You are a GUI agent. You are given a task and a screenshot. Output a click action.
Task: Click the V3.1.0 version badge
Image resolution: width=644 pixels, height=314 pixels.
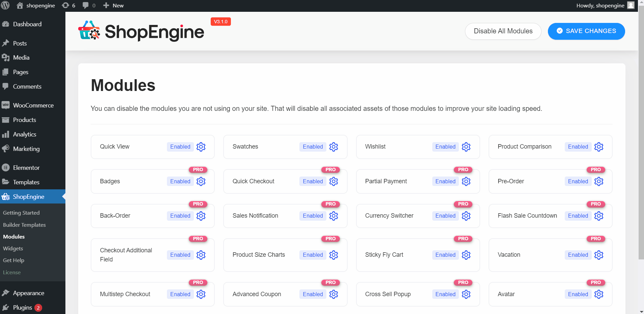tap(221, 22)
